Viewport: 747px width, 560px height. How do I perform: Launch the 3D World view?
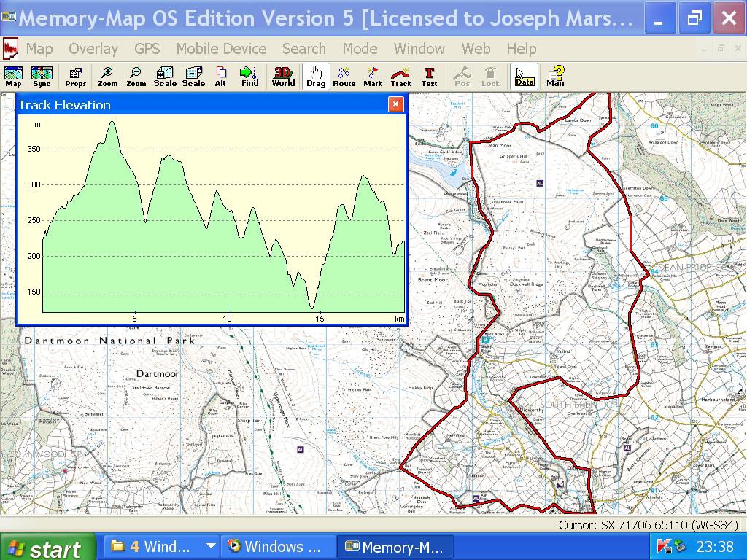point(283,77)
